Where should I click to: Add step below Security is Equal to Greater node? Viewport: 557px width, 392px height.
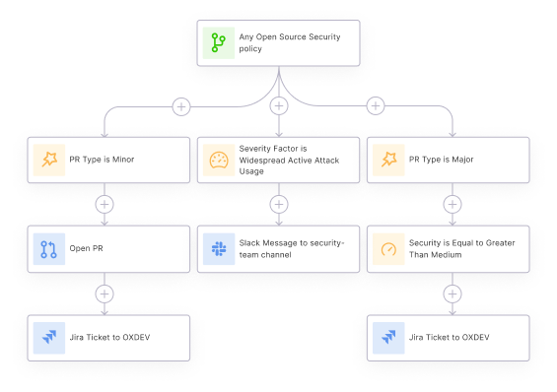click(453, 294)
